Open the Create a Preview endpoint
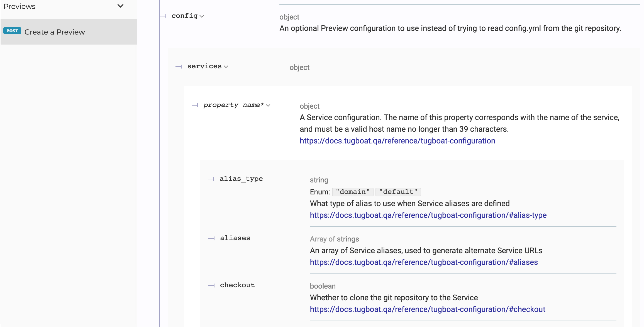644x327 pixels. click(55, 32)
